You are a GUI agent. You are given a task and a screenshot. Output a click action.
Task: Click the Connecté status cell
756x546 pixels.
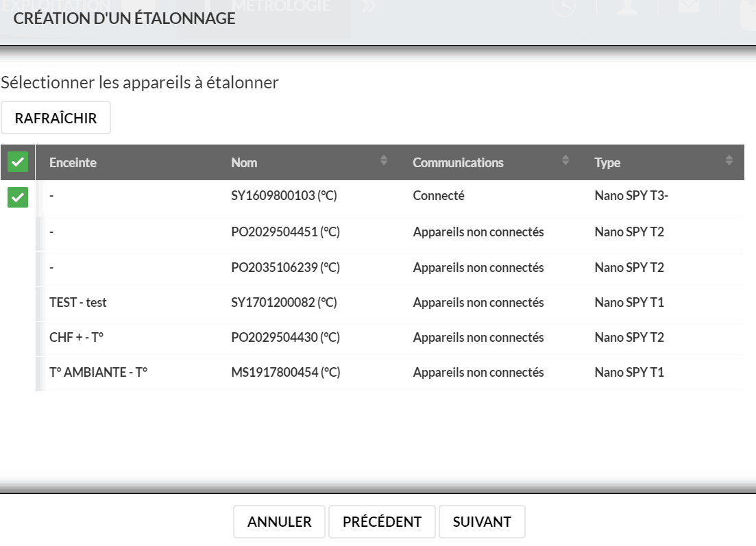438,196
